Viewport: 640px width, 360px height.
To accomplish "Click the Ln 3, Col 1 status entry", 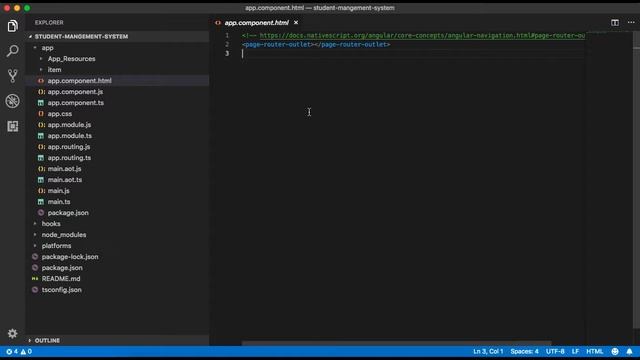I will click(488, 351).
